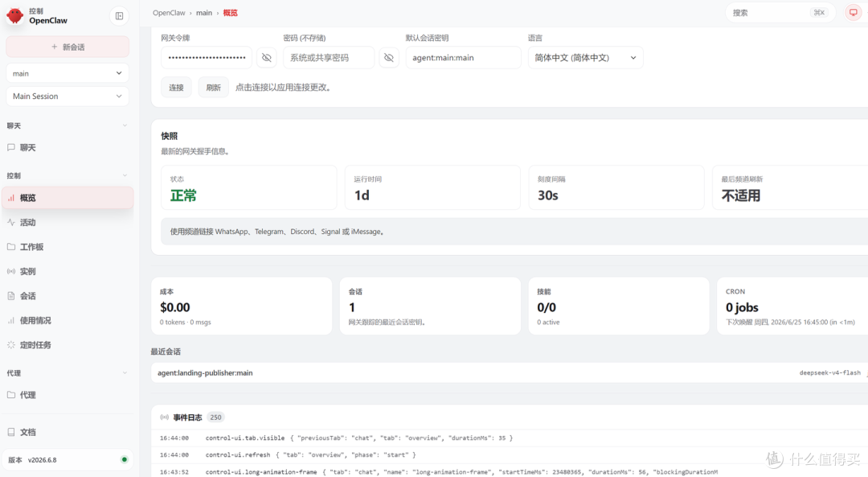Open 定时任务 cron jobs page

[68, 345]
